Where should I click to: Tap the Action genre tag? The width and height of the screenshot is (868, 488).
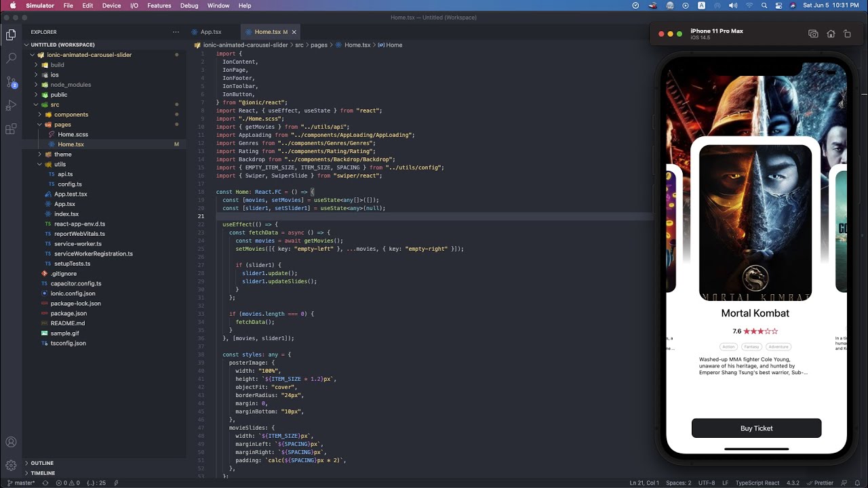click(x=729, y=346)
